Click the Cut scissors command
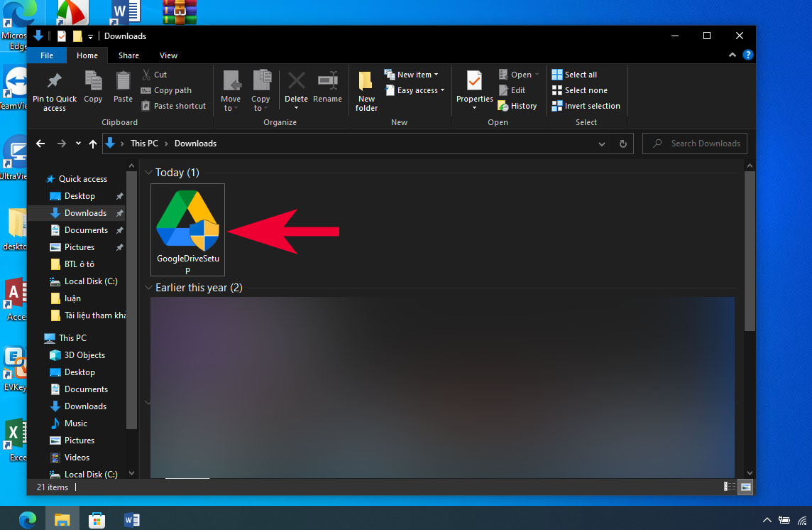The width and height of the screenshot is (812, 530). [154, 75]
